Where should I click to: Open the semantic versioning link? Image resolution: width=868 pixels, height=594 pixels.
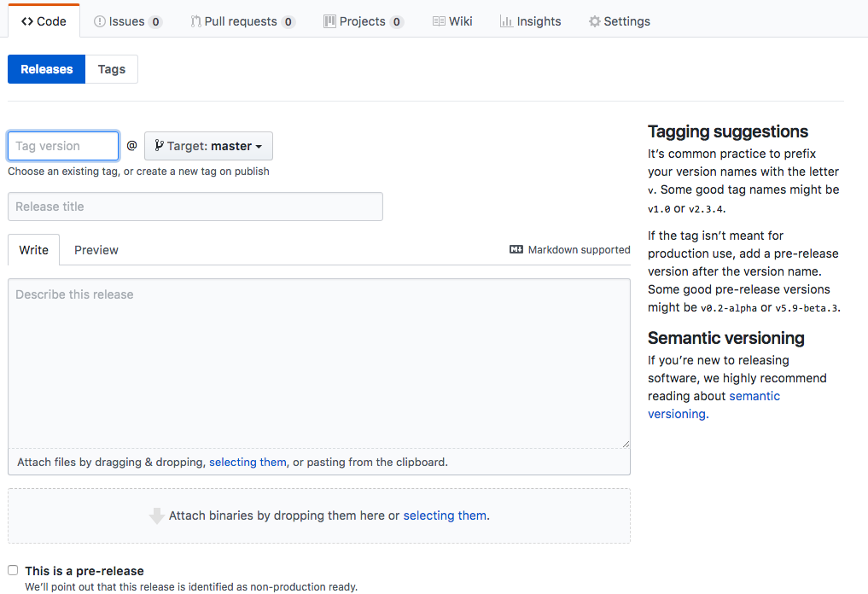[x=714, y=405]
